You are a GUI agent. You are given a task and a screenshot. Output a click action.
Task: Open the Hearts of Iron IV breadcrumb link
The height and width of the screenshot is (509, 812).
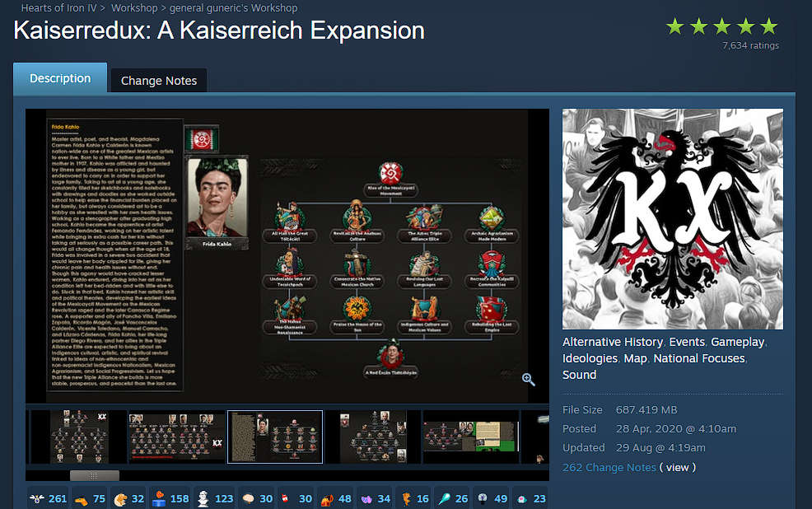click(58, 7)
